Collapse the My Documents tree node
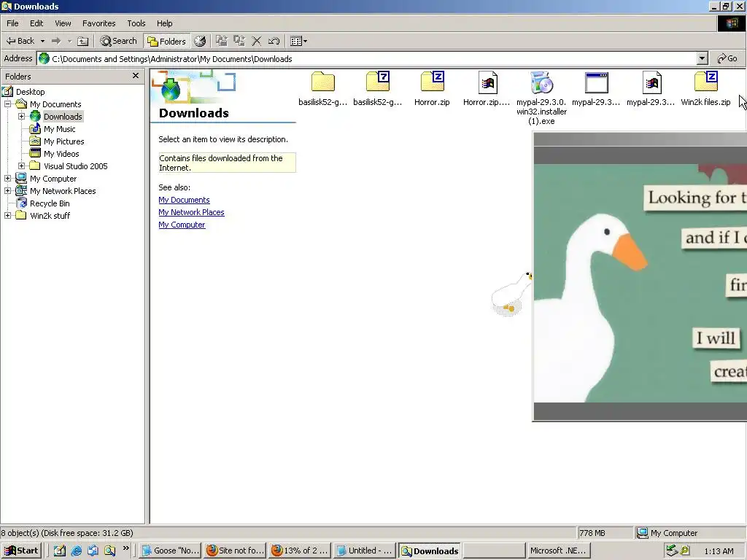 point(7,104)
